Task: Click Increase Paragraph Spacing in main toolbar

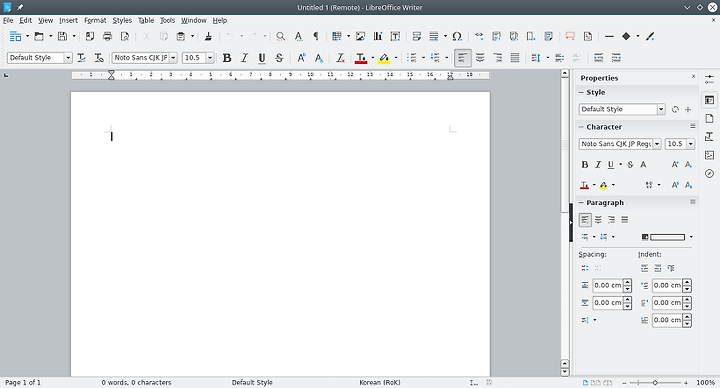Action: click(x=559, y=58)
